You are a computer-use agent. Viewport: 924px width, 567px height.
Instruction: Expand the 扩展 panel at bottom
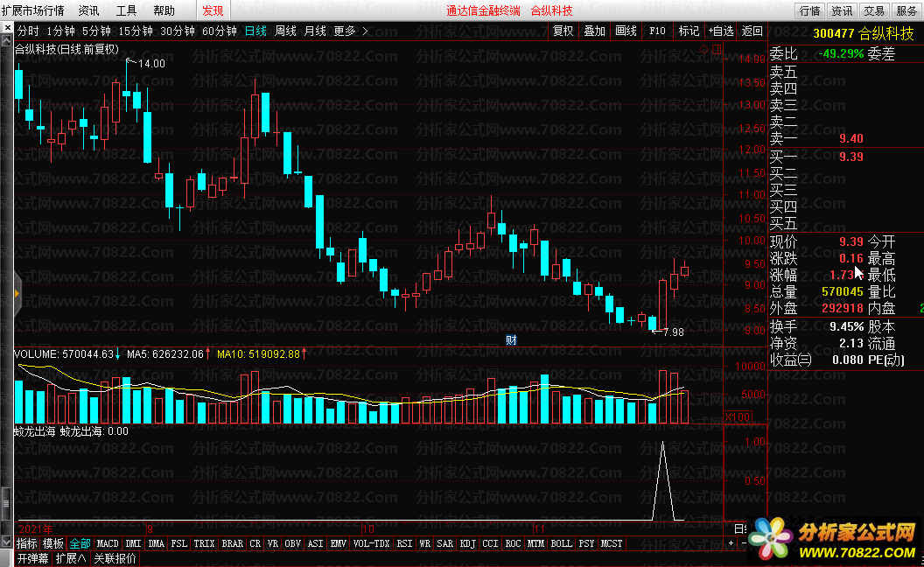pos(71,558)
